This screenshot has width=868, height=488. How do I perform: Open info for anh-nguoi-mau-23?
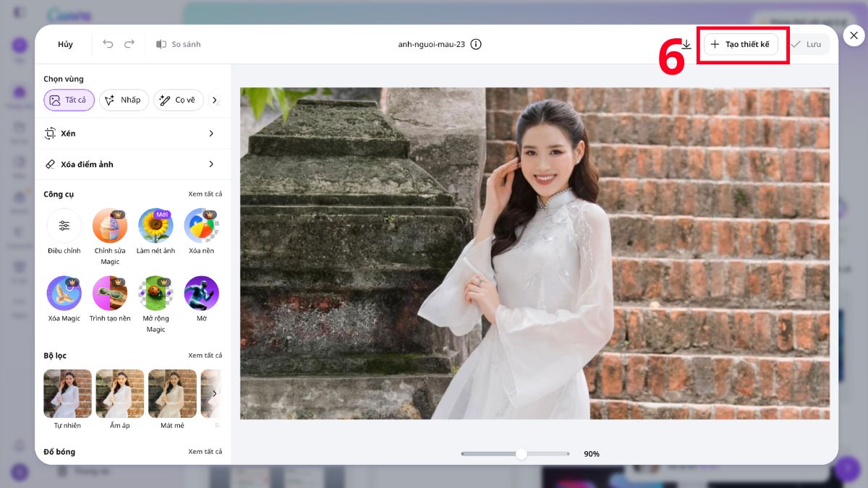coord(476,44)
